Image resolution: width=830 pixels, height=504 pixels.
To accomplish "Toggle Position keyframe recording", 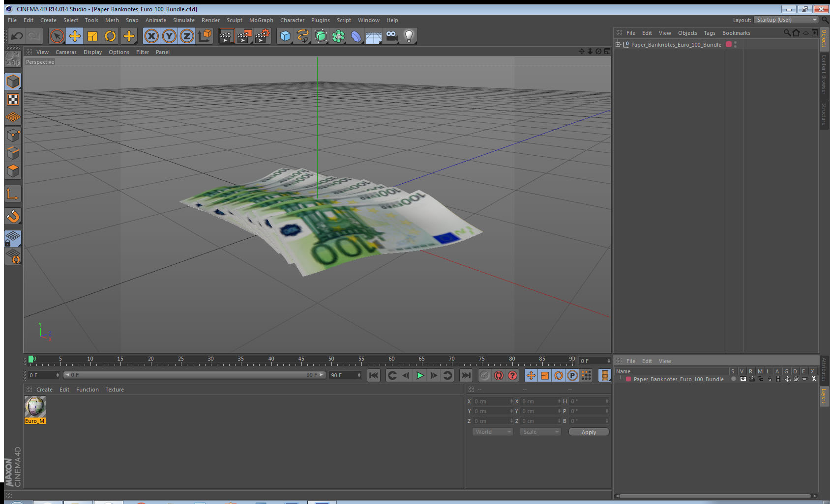I will (531, 375).
